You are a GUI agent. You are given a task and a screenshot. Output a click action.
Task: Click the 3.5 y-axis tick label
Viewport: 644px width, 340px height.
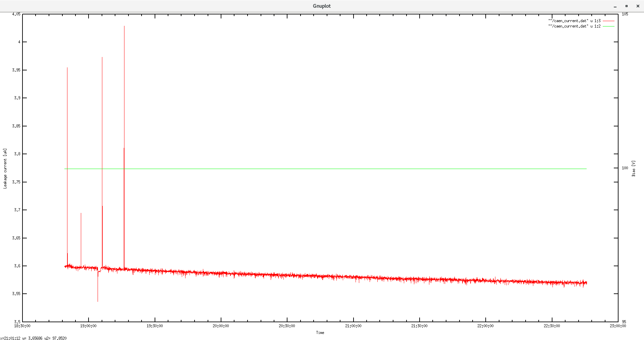tap(17, 322)
